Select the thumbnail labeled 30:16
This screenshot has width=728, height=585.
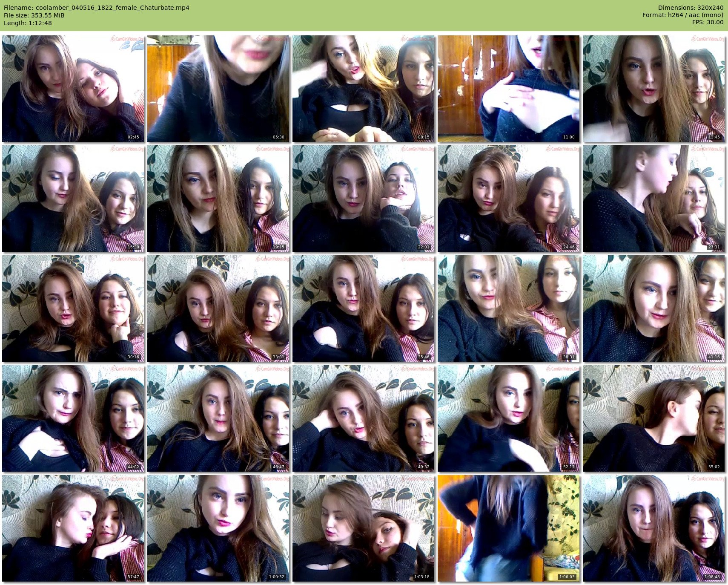tap(73, 308)
